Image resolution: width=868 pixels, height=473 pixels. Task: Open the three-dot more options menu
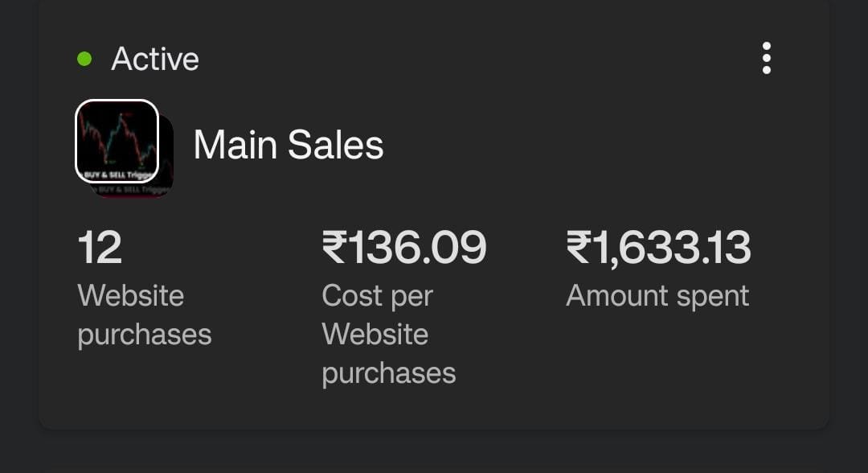pos(766,59)
